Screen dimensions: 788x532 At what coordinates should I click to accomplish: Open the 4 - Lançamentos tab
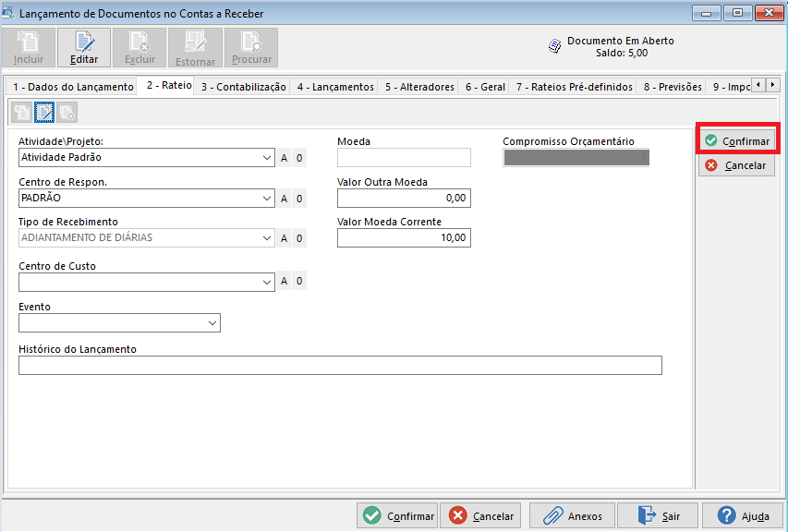[335, 87]
